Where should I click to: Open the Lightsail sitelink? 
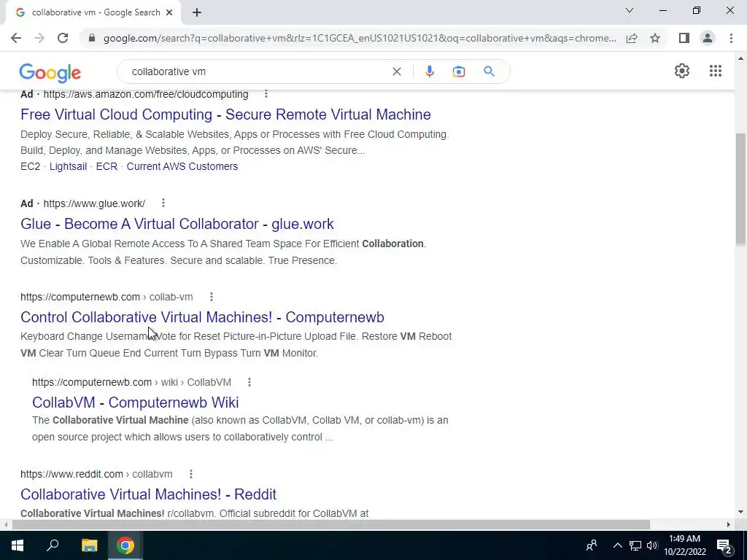tap(68, 166)
